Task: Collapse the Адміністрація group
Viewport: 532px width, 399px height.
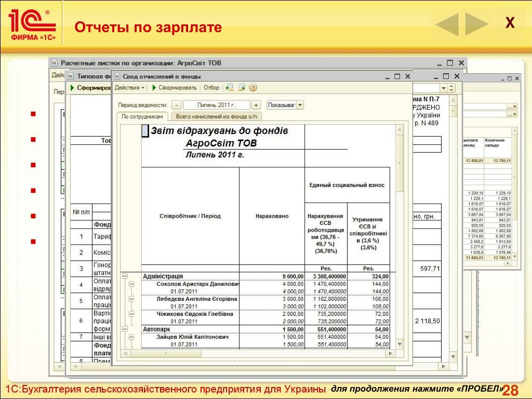Action: coord(125,276)
